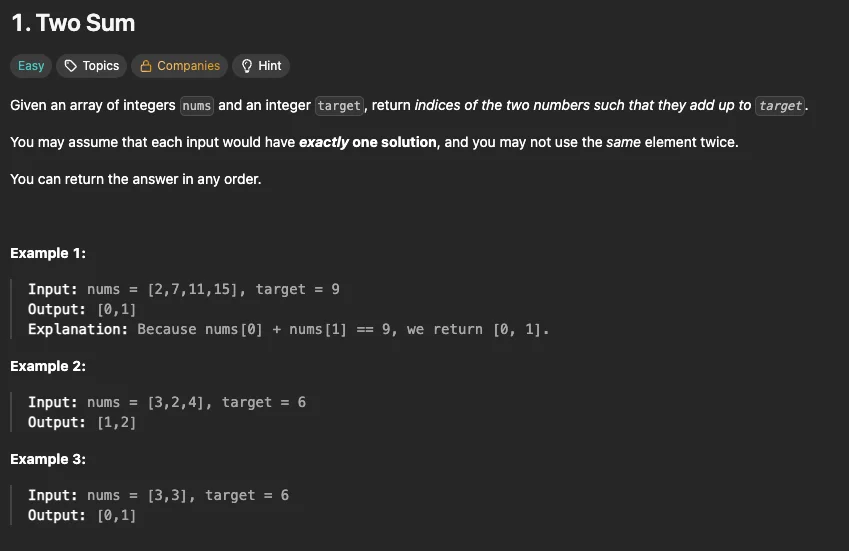
Task: Click the nums inline code chip
Action: coord(196,105)
